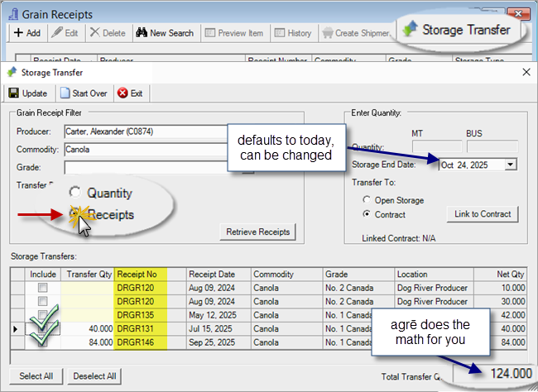Click Aug 09, 2024 date in the 10.000 row

pos(219,288)
